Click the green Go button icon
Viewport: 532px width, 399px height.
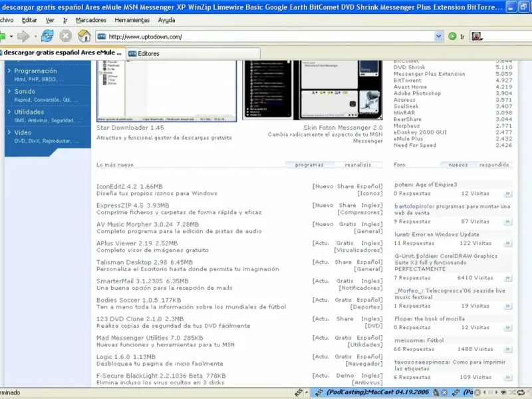(452, 37)
